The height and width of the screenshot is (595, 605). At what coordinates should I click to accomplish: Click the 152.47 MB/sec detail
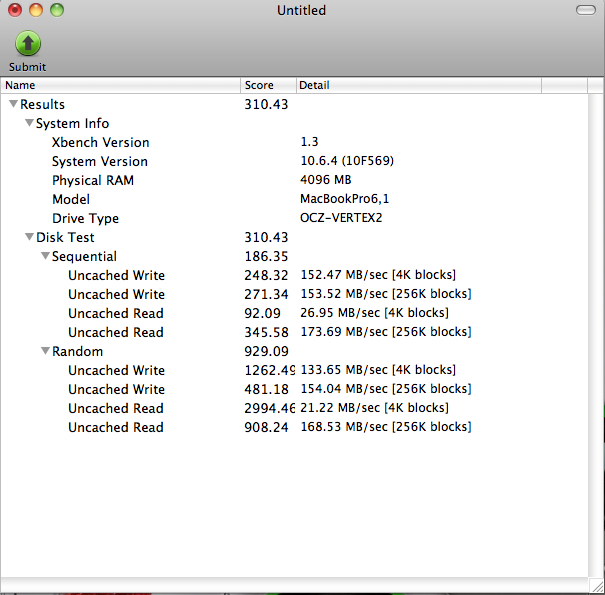(378, 275)
